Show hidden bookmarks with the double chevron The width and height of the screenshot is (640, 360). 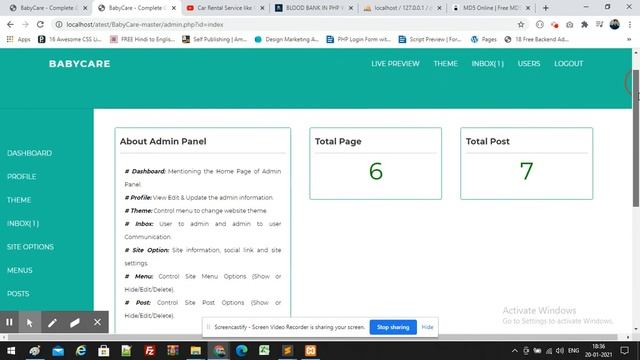(x=629, y=39)
